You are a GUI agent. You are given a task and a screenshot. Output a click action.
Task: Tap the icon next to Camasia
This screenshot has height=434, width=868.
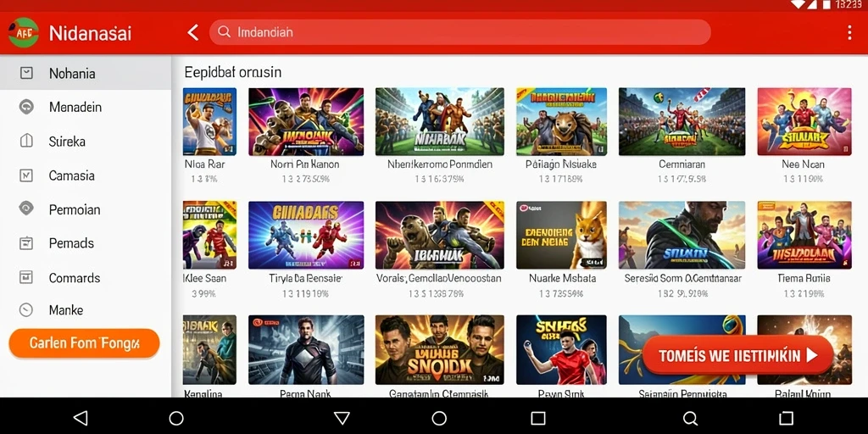[x=26, y=175]
